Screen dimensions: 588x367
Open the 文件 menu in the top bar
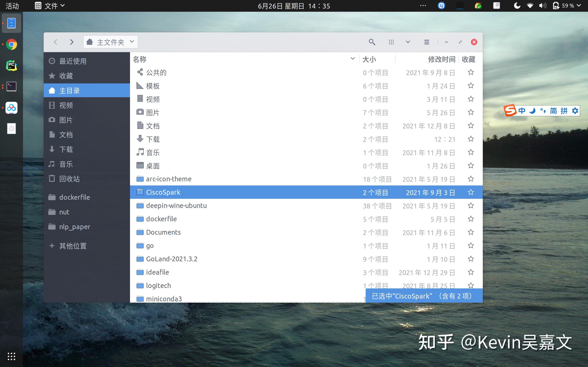tap(51, 6)
